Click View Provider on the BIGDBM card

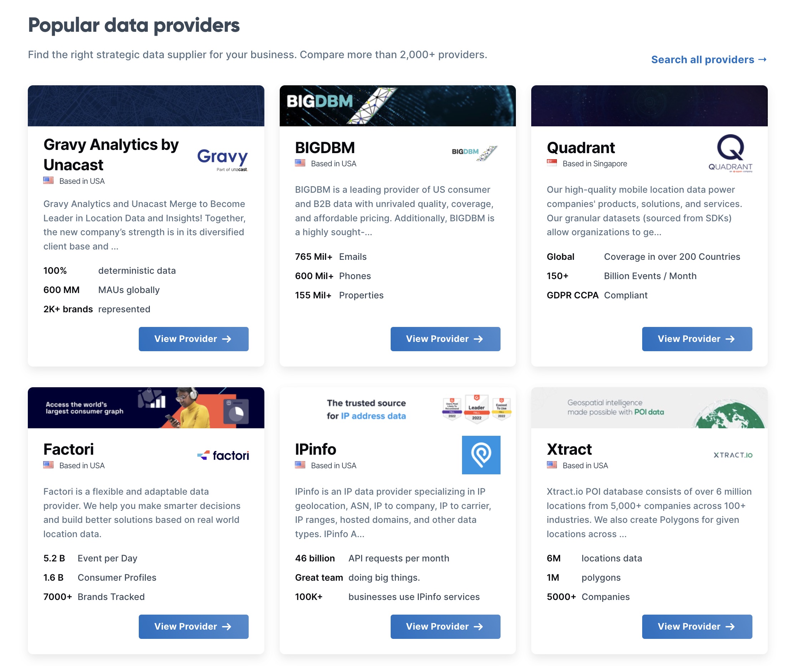coord(445,339)
